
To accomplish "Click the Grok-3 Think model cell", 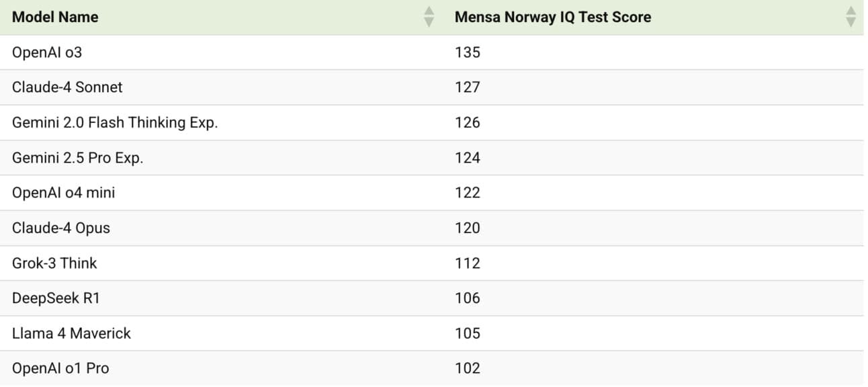I will click(x=54, y=263).
